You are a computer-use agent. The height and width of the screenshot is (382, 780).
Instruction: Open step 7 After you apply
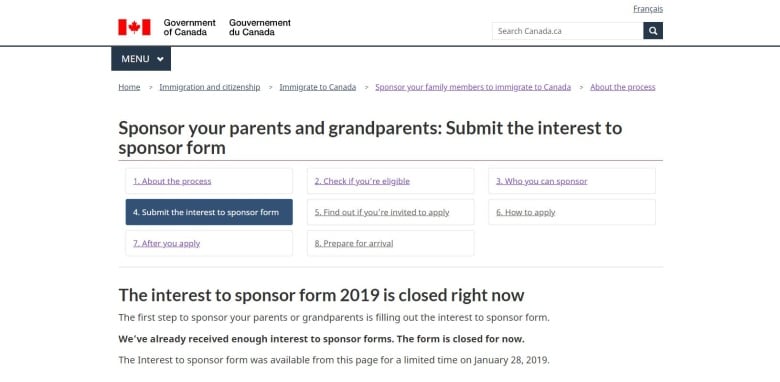[x=209, y=243]
